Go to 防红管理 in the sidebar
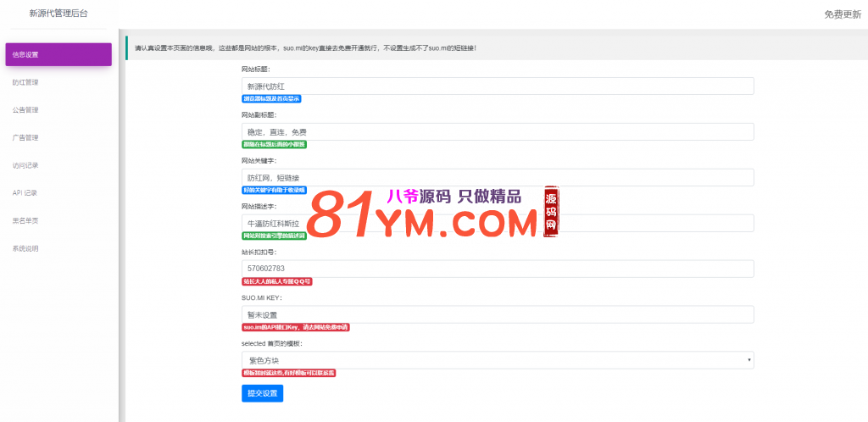 pyautogui.click(x=25, y=82)
